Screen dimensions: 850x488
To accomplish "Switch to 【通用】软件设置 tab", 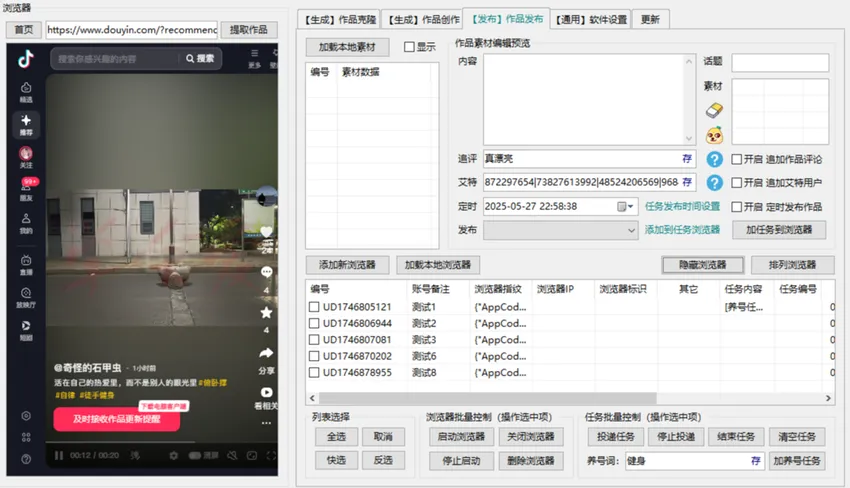I will (591, 20).
